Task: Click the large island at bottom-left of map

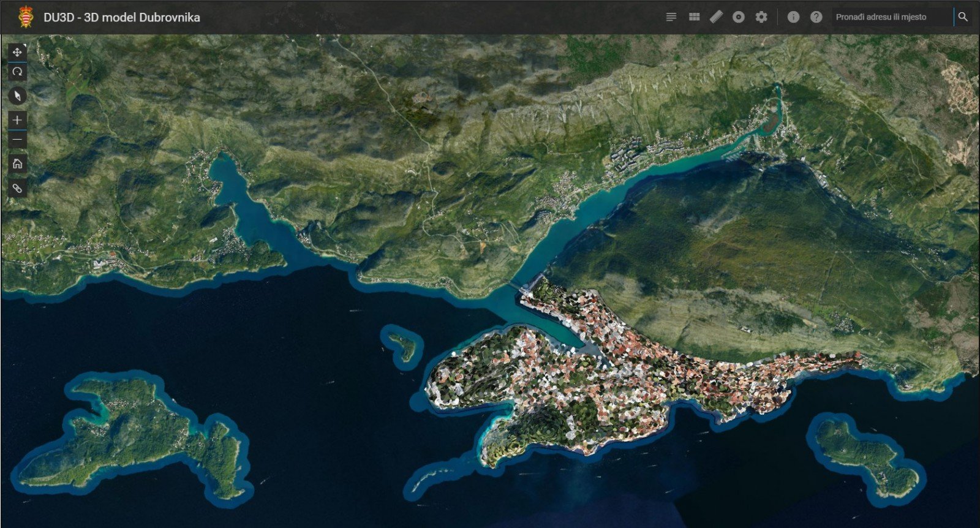Action: pyautogui.click(x=135, y=435)
